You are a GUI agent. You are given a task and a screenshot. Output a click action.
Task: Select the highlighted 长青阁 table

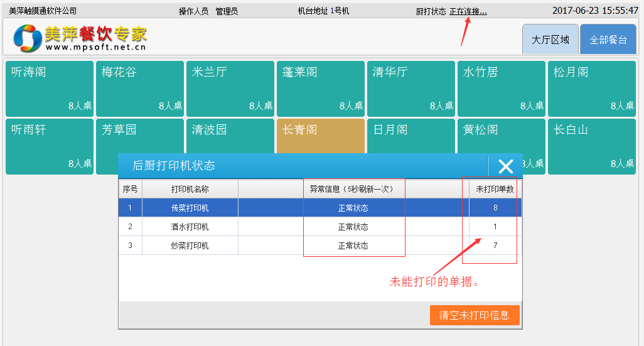pos(320,135)
